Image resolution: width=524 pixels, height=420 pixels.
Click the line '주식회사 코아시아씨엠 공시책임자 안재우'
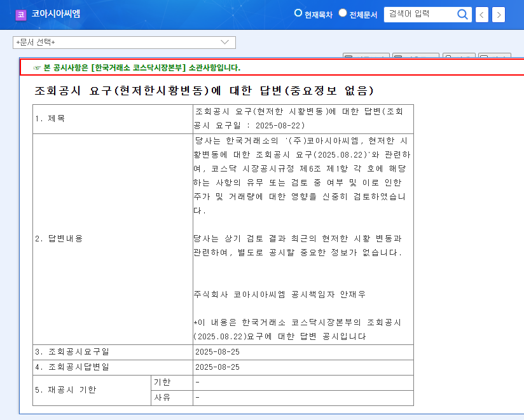tap(280, 294)
